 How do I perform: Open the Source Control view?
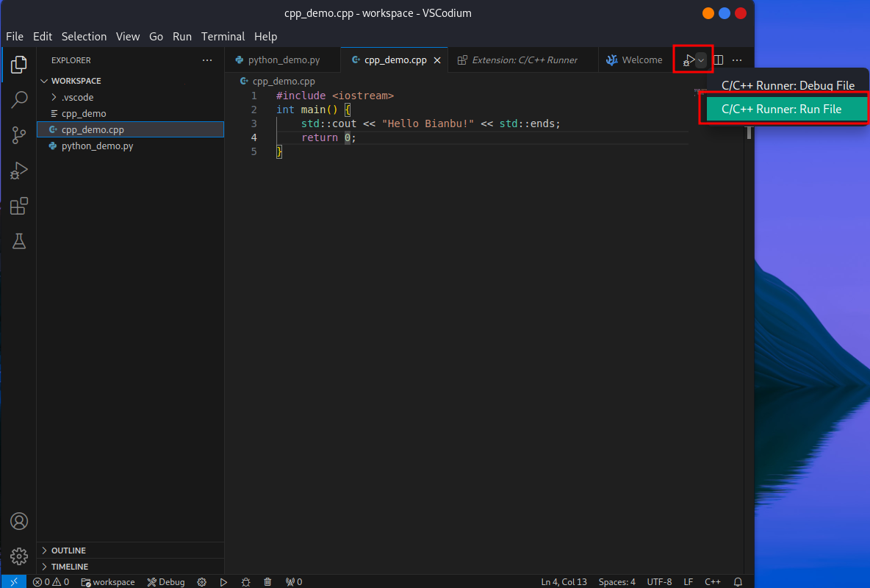pyautogui.click(x=19, y=135)
